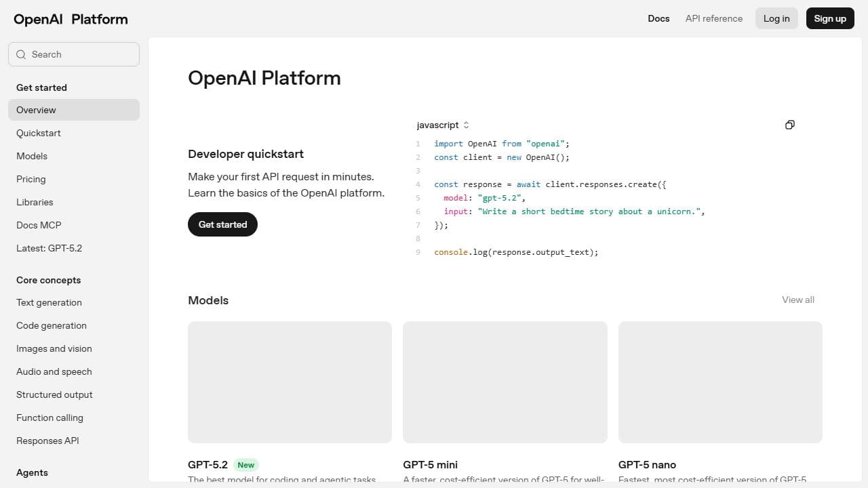
Task: Navigate to the Pricing page
Action: (x=31, y=179)
